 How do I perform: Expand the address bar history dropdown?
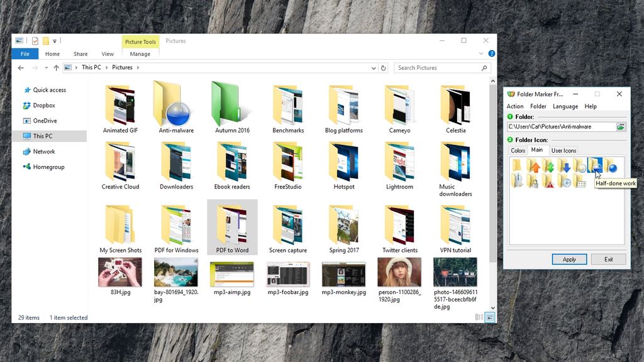[374, 67]
